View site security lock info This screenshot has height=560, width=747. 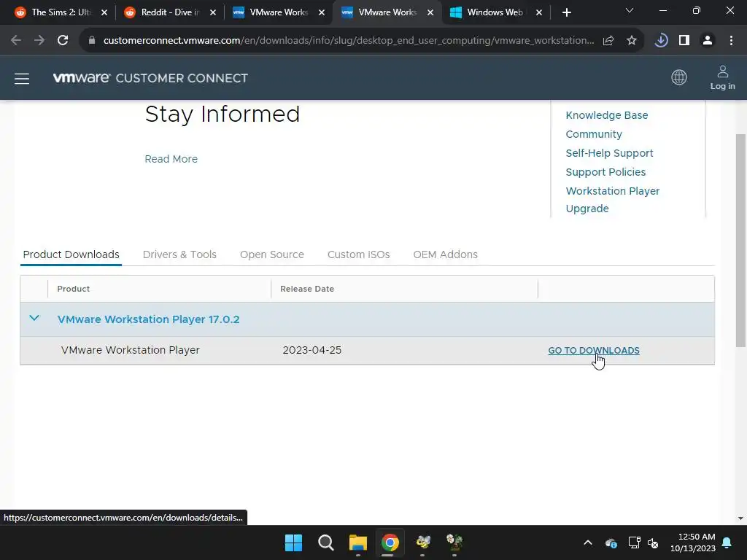click(92, 41)
